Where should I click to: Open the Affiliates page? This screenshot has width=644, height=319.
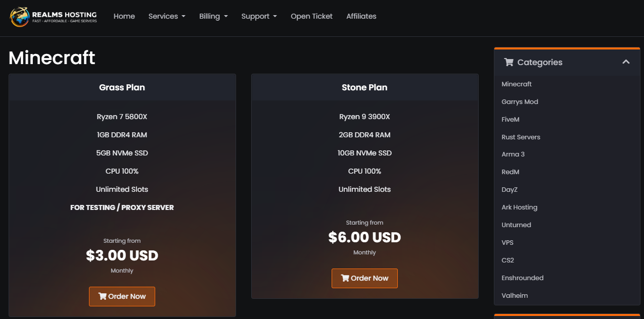pos(361,16)
